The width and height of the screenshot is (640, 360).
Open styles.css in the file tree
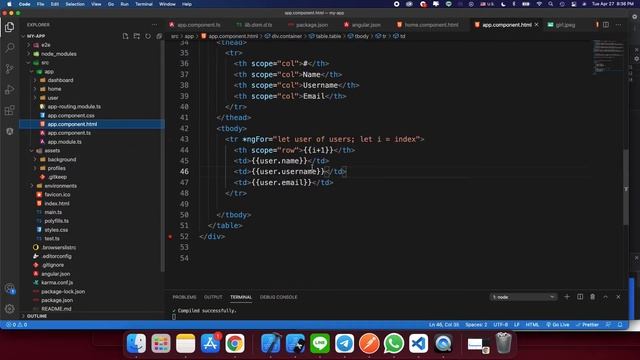56,230
